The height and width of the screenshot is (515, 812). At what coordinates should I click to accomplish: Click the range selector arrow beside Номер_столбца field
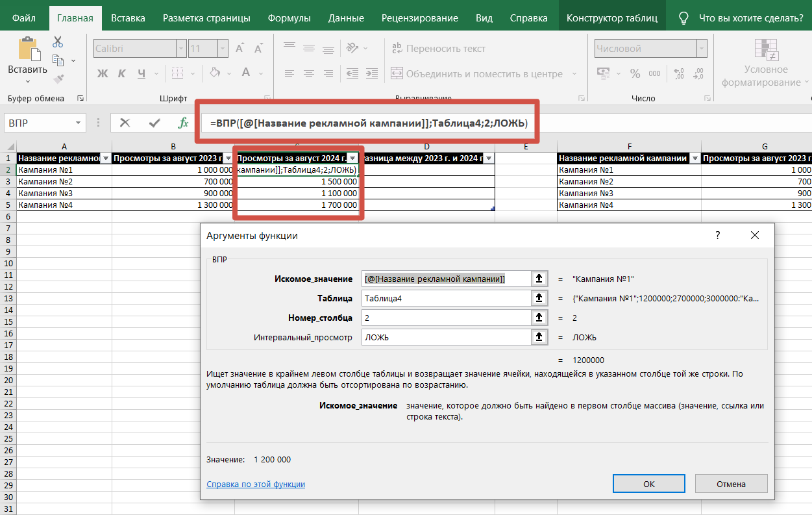click(x=539, y=318)
